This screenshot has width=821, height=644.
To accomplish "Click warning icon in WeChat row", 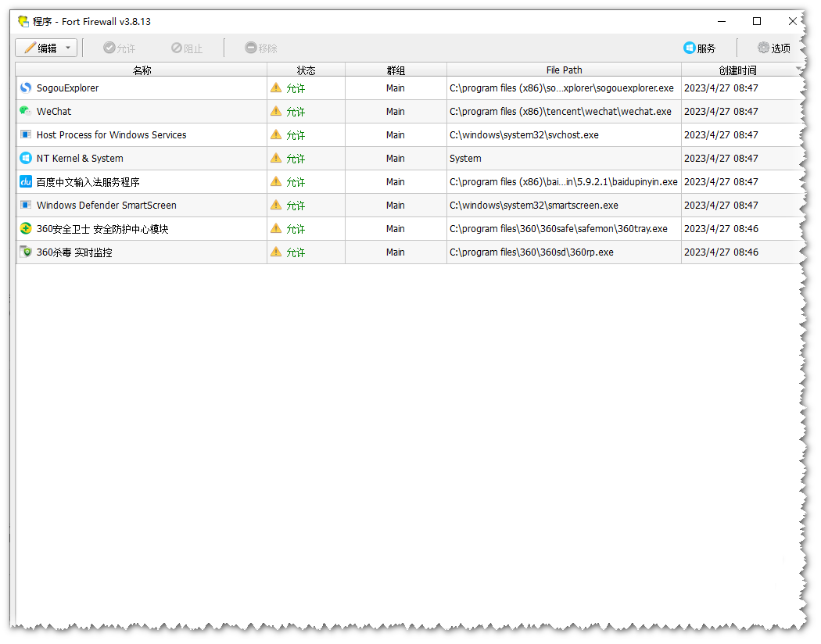I will pos(276,111).
